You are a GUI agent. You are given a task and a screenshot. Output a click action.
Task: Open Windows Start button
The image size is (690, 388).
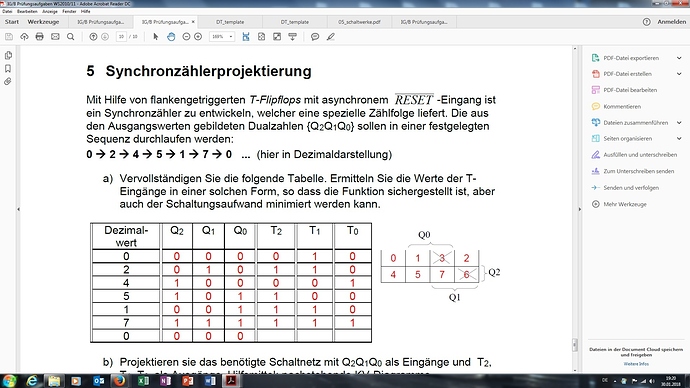10,381
